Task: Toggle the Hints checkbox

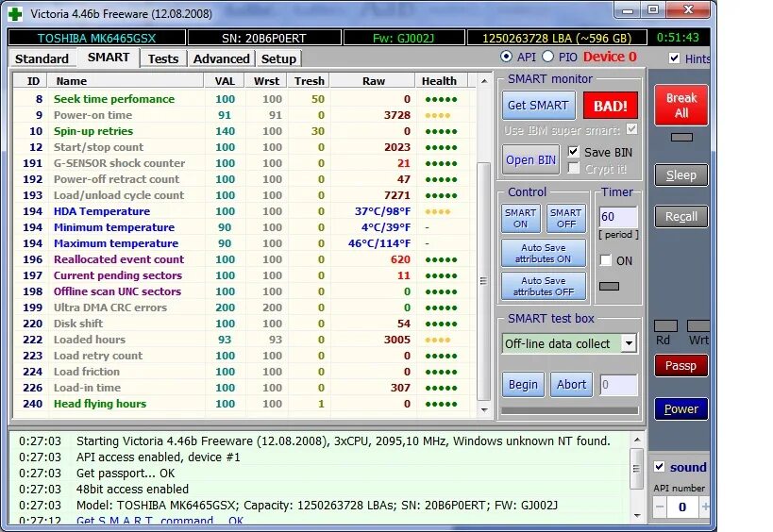Action: tap(675, 58)
